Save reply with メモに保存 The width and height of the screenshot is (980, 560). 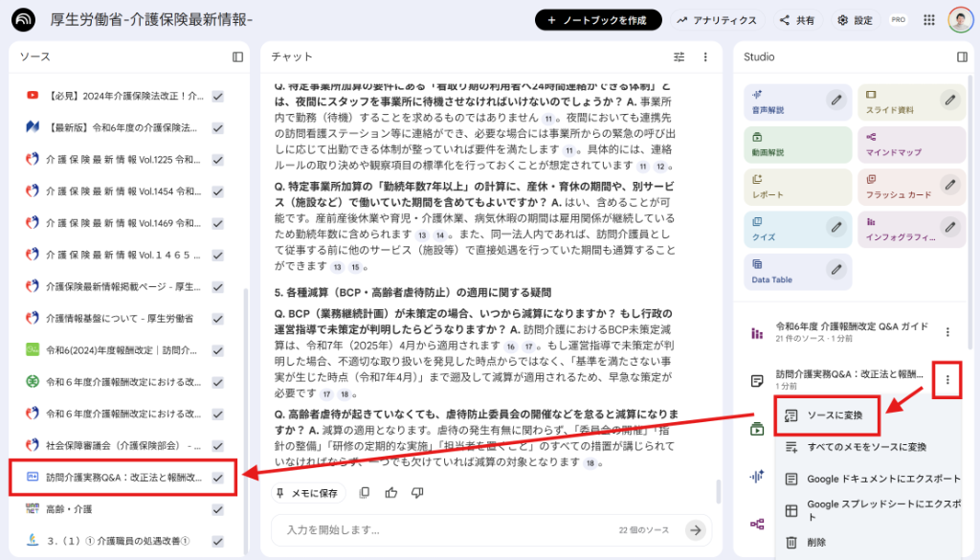306,493
